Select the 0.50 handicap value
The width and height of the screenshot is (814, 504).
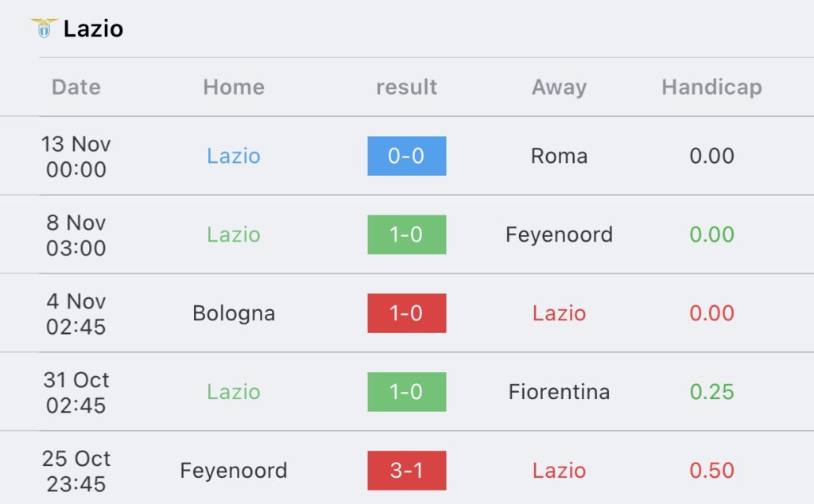(x=711, y=471)
